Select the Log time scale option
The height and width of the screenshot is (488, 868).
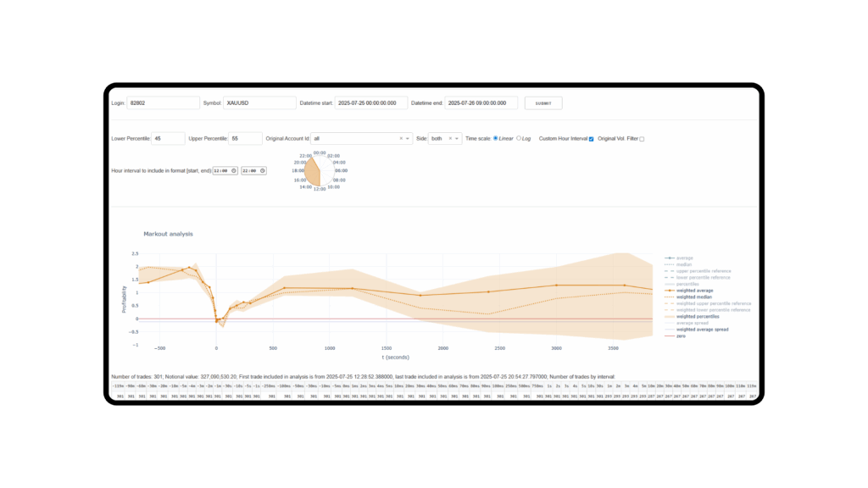coord(519,138)
